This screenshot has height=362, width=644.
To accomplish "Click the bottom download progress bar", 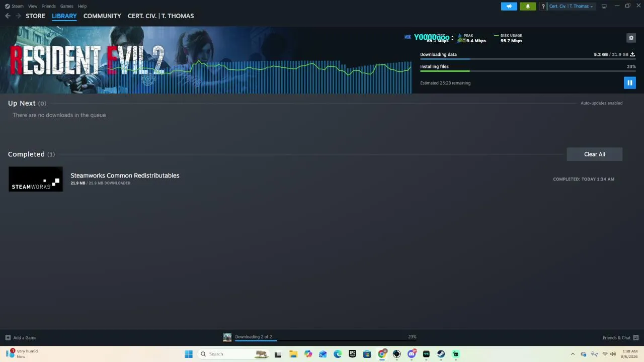I will pyautogui.click(x=326, y=341).
